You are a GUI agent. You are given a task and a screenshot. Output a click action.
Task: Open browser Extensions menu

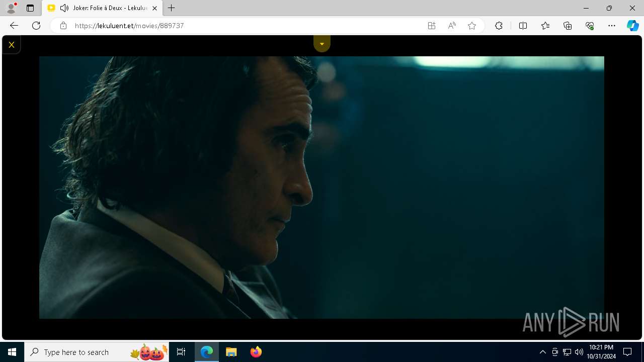pos(499,26)
